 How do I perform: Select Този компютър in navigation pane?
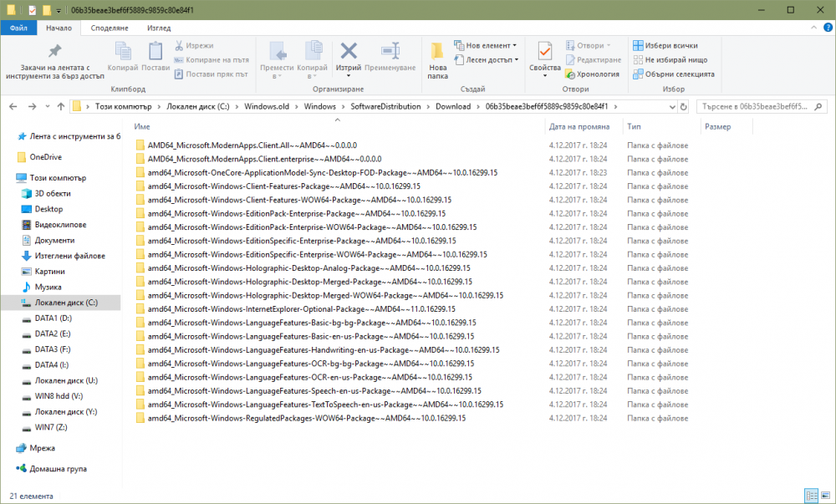click(x=58, y=178)
